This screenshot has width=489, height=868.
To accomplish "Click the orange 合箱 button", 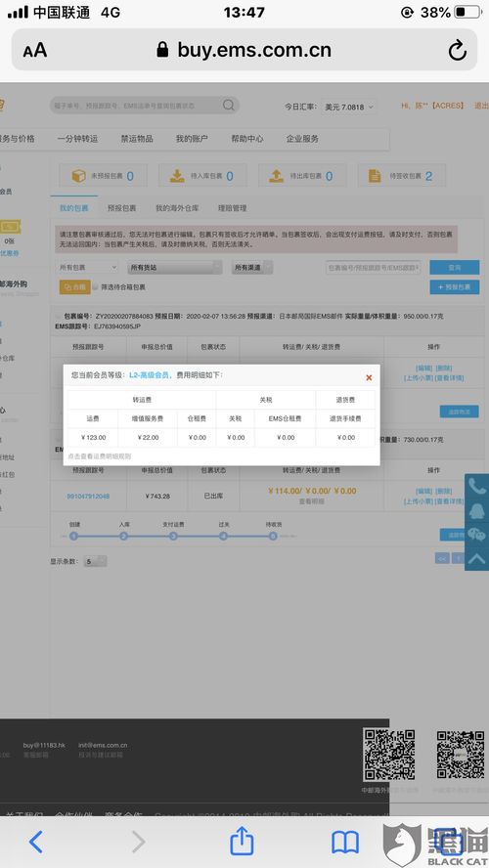I will (x=74, y=286).
